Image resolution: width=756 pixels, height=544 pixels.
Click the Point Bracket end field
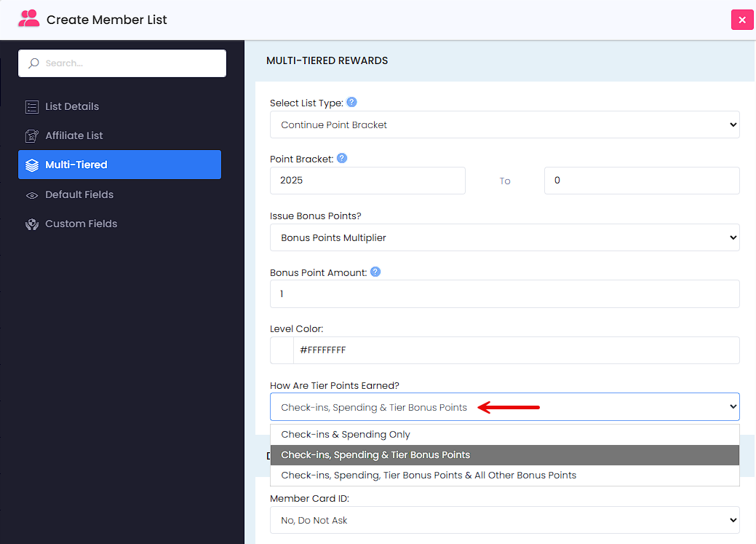642,181
